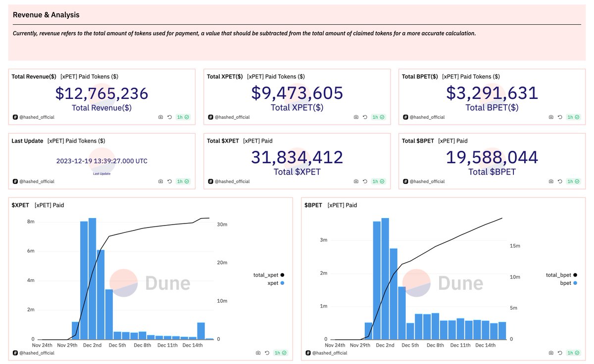This screenshot has height=364, width=594.
Task: Click the hash avatar icon on Total $BPET card
Action: coord(405,182)
